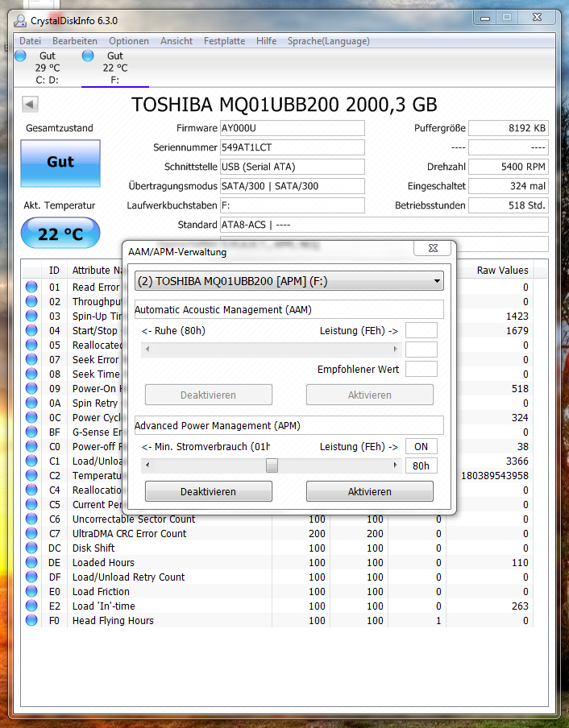Image resolution: width=569 pixels, height=728 pixels.
Task: Click the Gut health status button
Action: (60, 163)
